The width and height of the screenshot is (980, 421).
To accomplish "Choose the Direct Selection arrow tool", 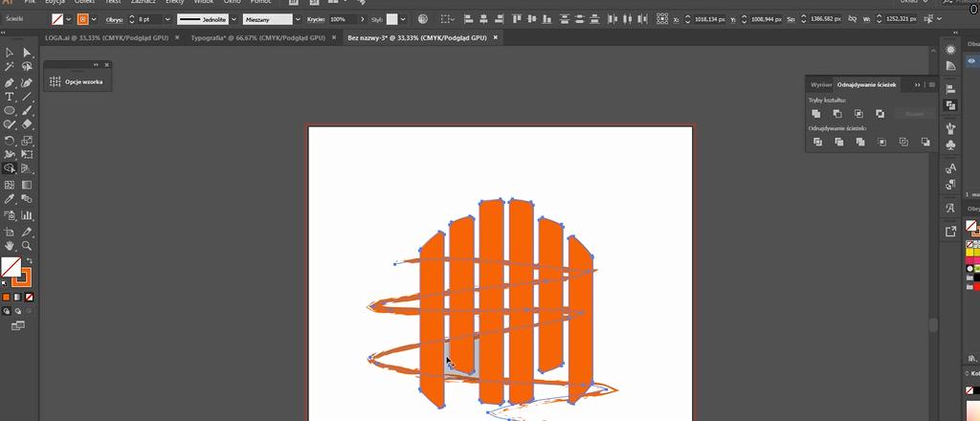I will [x=27, y=53].
